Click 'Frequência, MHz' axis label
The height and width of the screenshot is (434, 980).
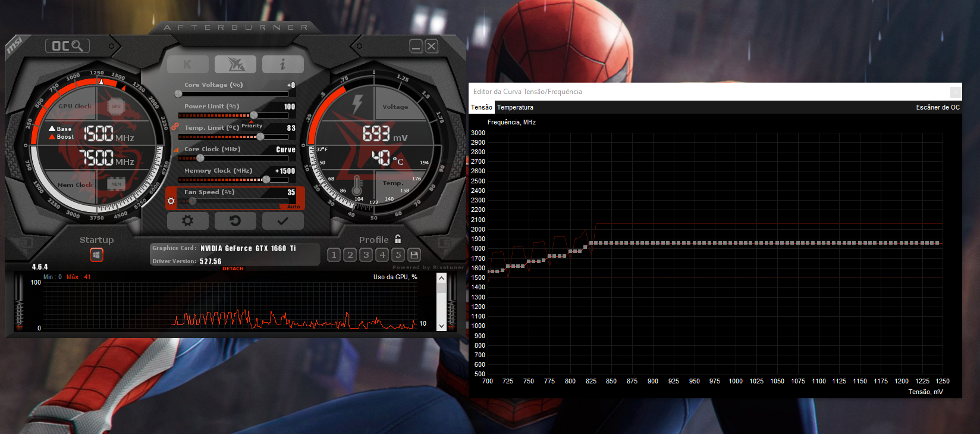(511, 122)
